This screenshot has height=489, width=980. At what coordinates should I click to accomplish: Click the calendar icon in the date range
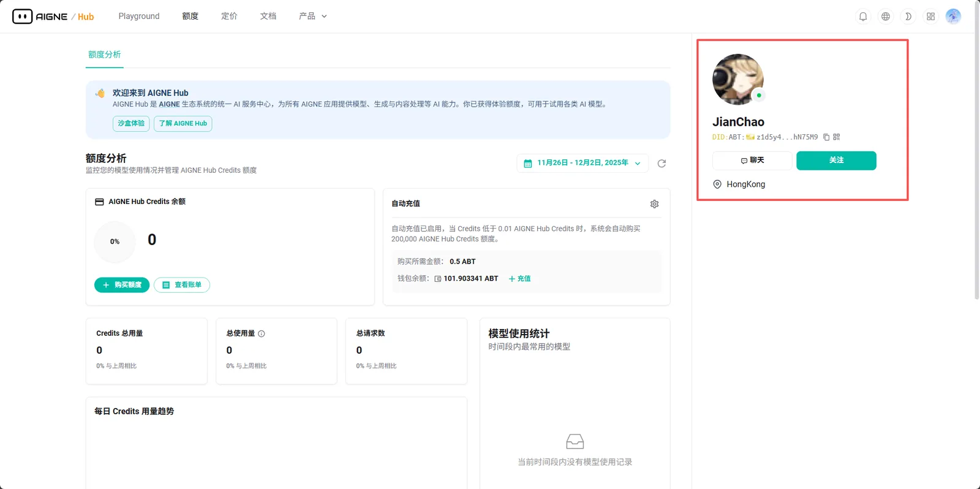coord(528,164)
